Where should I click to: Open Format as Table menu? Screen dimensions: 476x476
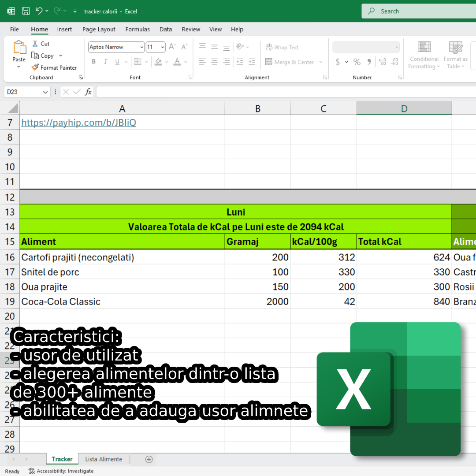coord(455,55)
